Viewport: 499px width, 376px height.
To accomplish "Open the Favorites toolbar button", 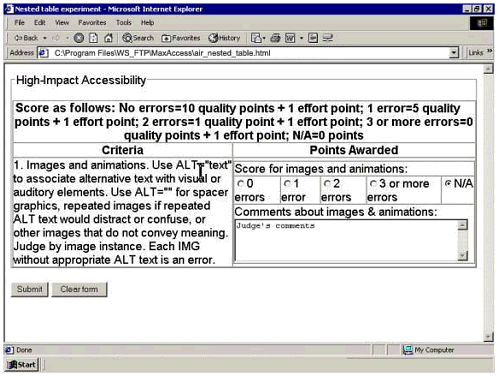I will tap(181, 38).
